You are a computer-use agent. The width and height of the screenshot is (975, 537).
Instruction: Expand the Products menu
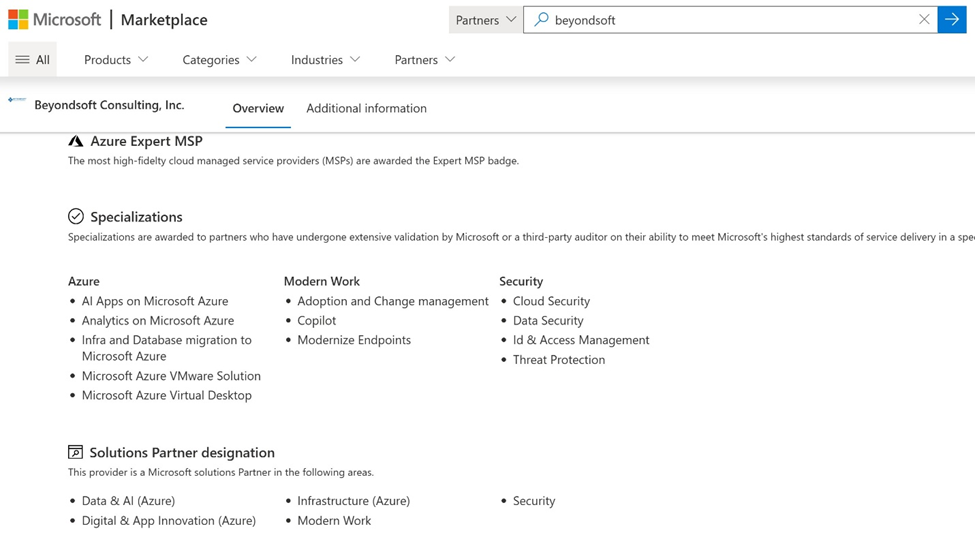(116, 60)
